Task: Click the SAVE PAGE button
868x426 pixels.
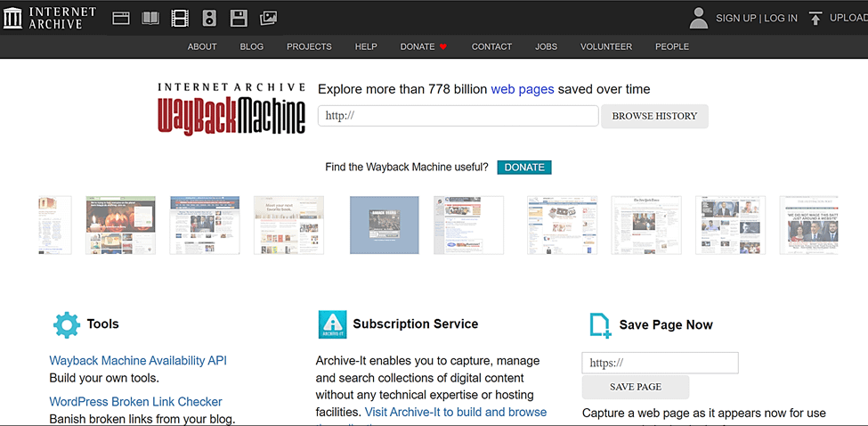Action: pos(636,387)
